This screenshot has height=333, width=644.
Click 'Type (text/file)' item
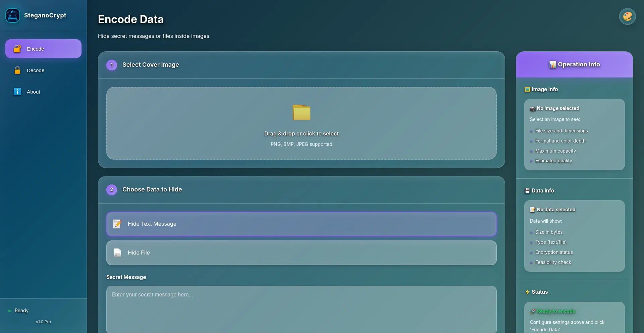coord(551,242)
